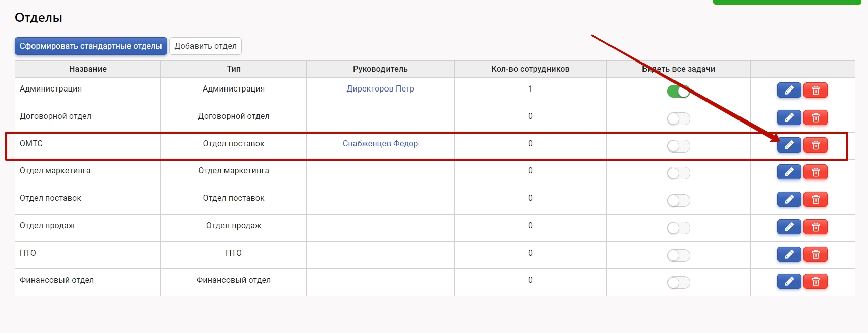Edit the Отдел поставок department row

[x=789, y=200]
